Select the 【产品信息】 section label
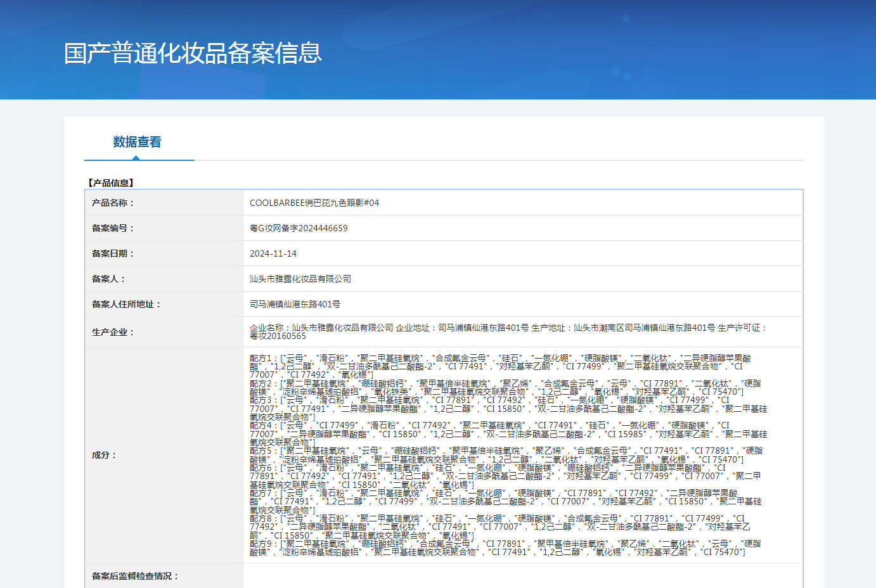 coord(110,183)
